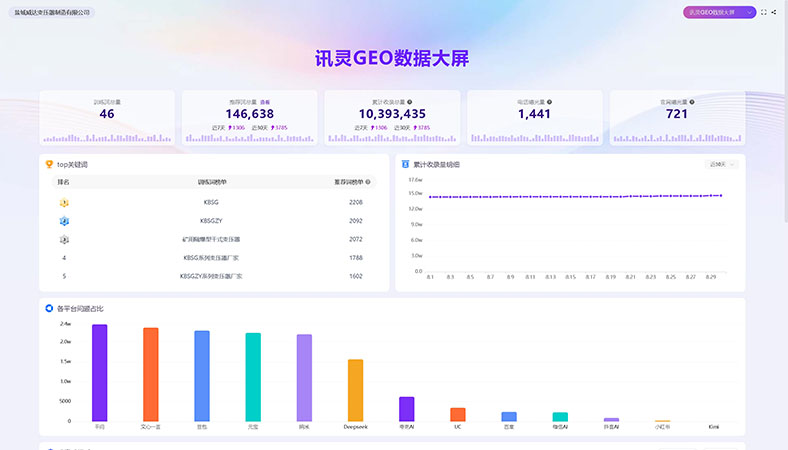Open the 讯灵GEO数据大屏 dropdown at top right
788x450 pixels.
(x=719, y=12)
